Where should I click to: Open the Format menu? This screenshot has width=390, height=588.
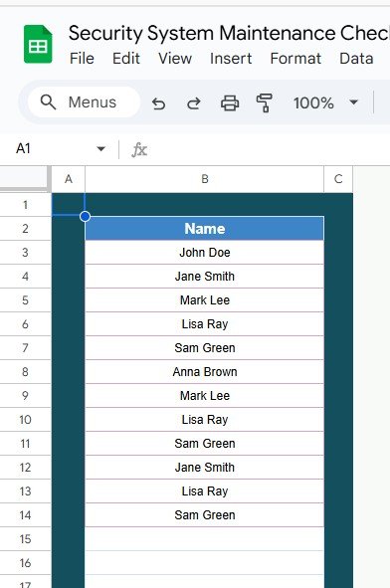coord(295,59)
